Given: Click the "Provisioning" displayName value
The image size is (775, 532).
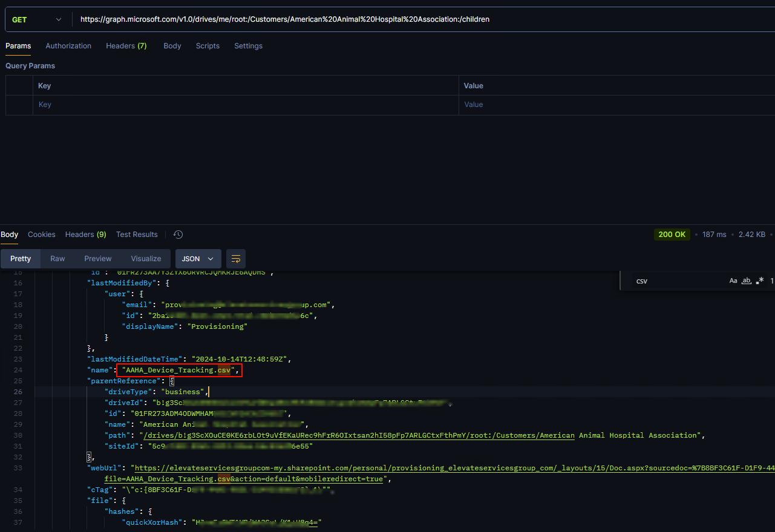Looking at the screenshot, I should [x=217, y=326].
